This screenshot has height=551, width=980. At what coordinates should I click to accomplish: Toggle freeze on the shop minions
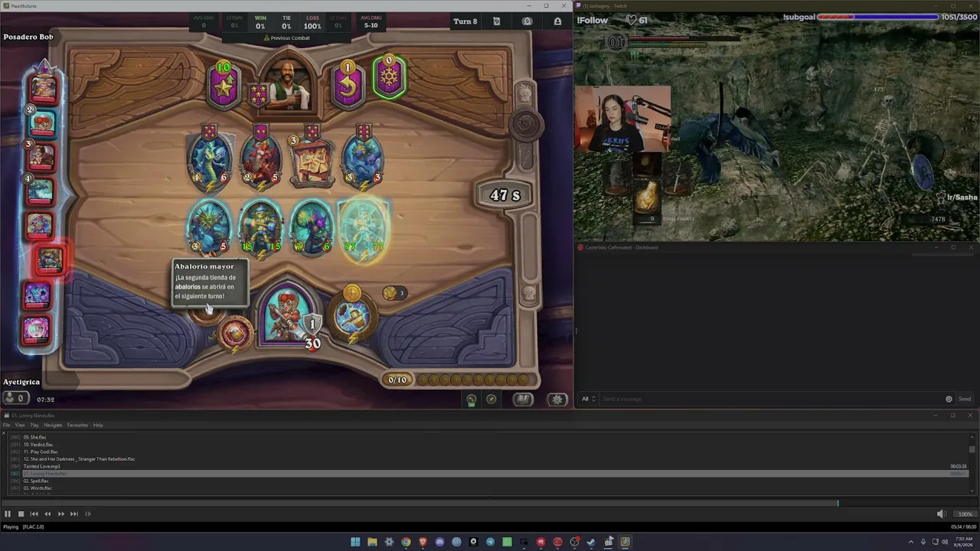point(389,77)
